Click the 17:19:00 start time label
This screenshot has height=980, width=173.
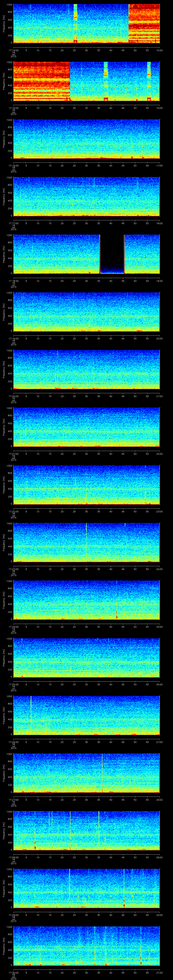click(x=13, y=339)
